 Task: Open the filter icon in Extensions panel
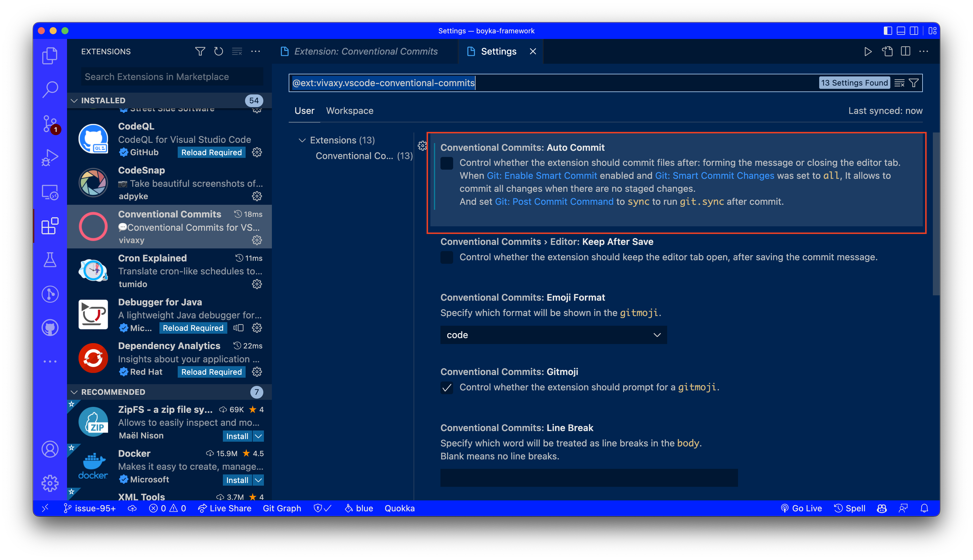pyautogui.click(x=200, y=51)
